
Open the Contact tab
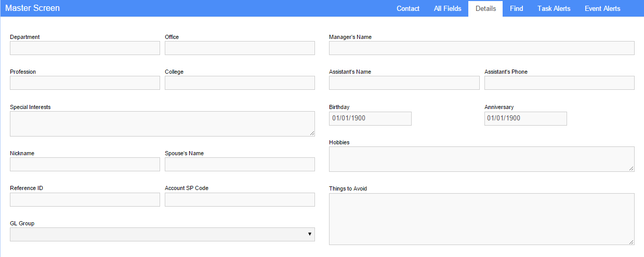(408, 8)
